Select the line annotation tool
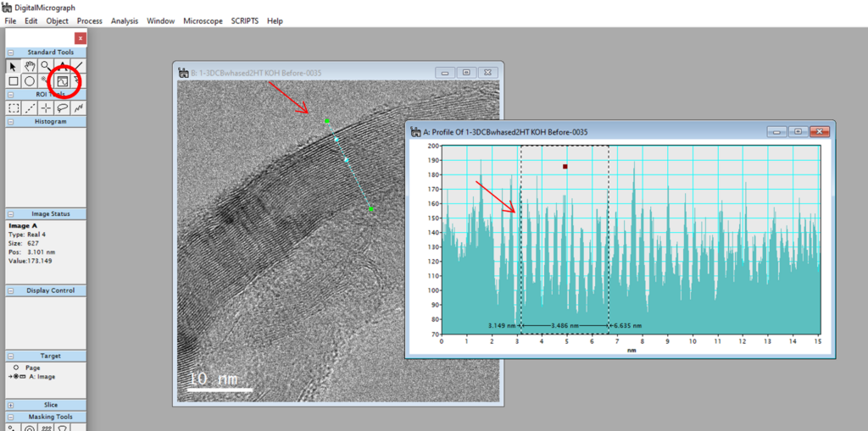The width and height of the screenshot is (868, 431). coord(79,66)
